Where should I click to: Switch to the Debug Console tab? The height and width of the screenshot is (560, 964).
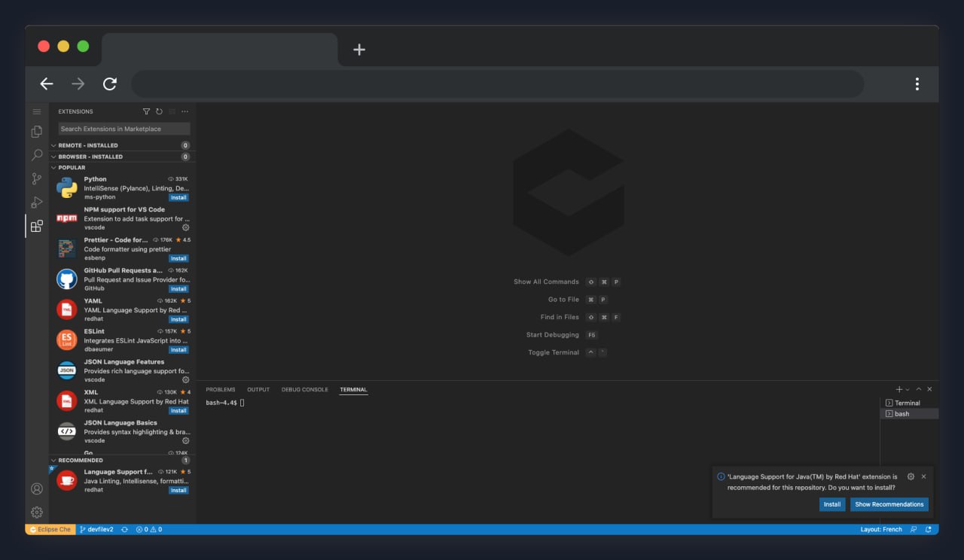coord(305,390)
